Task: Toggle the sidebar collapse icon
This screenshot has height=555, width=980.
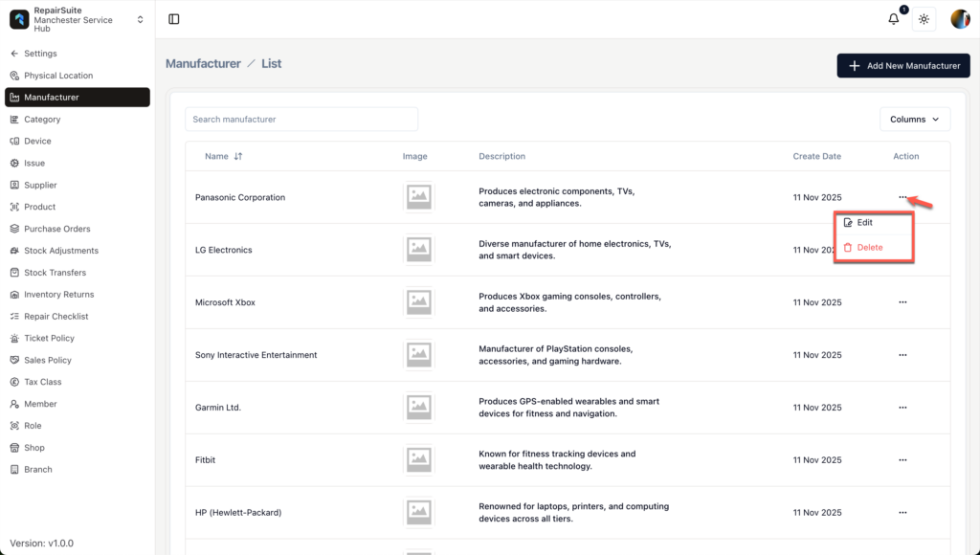Action: point(173,19)
